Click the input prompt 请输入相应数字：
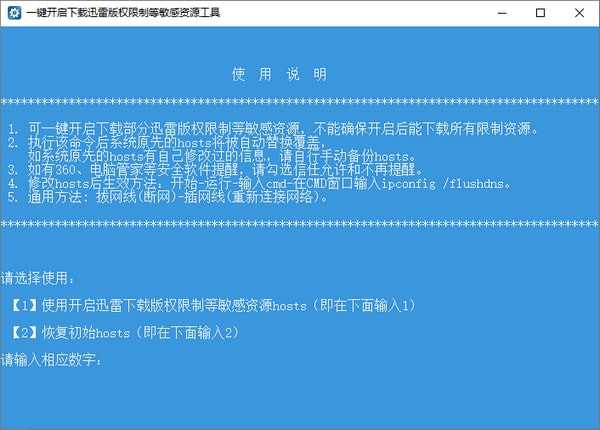The image size is (600, 430). tap(51, 360)
